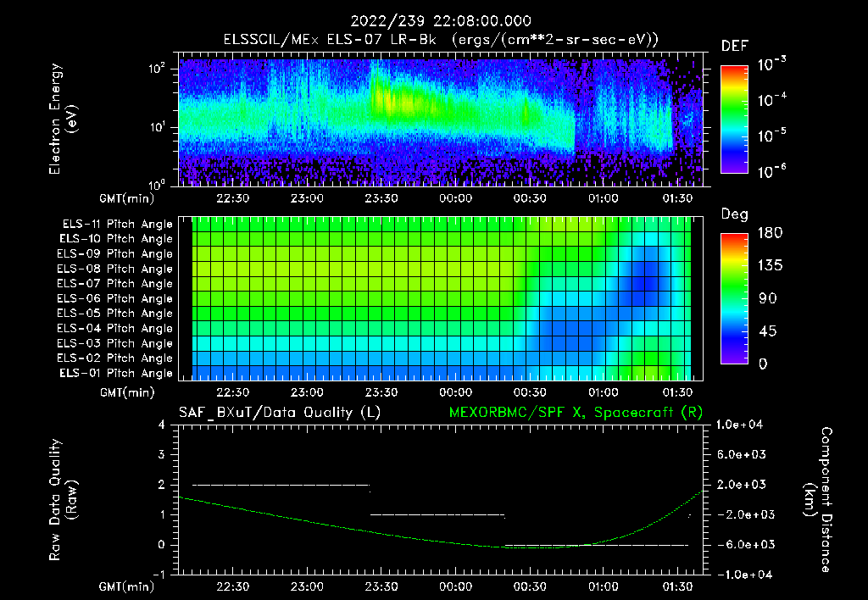The width and height of the screenshot is (868, 600).
Task: Click the DEF color bar in top panel
Action: tap(734, 119)
